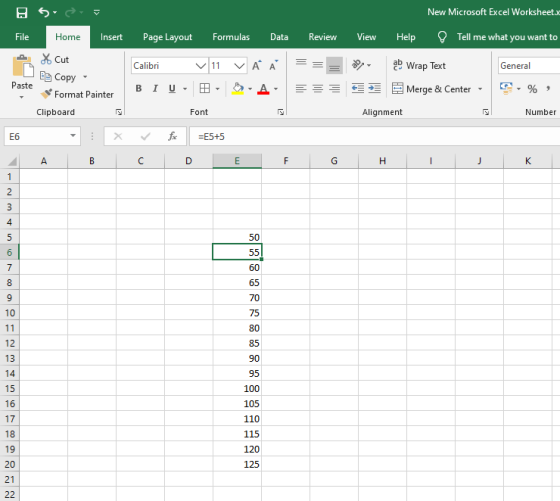Click the Undo arrow icon
The width and height of the screenshot is (560, 501).
coord(44,12)
